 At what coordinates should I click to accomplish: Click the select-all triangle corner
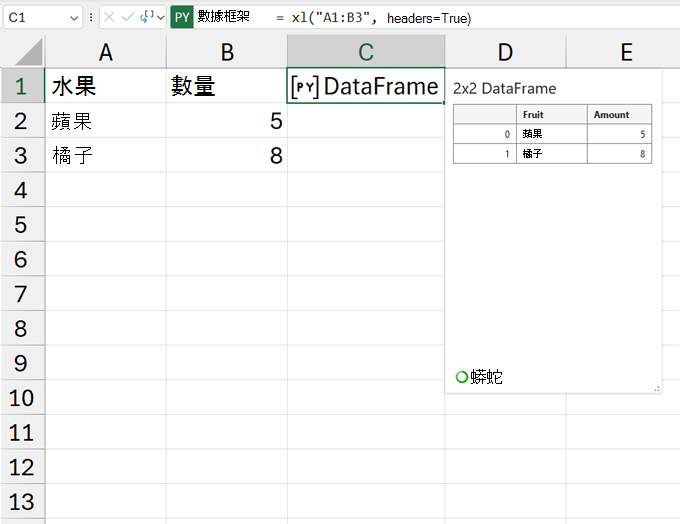(29, 52)
